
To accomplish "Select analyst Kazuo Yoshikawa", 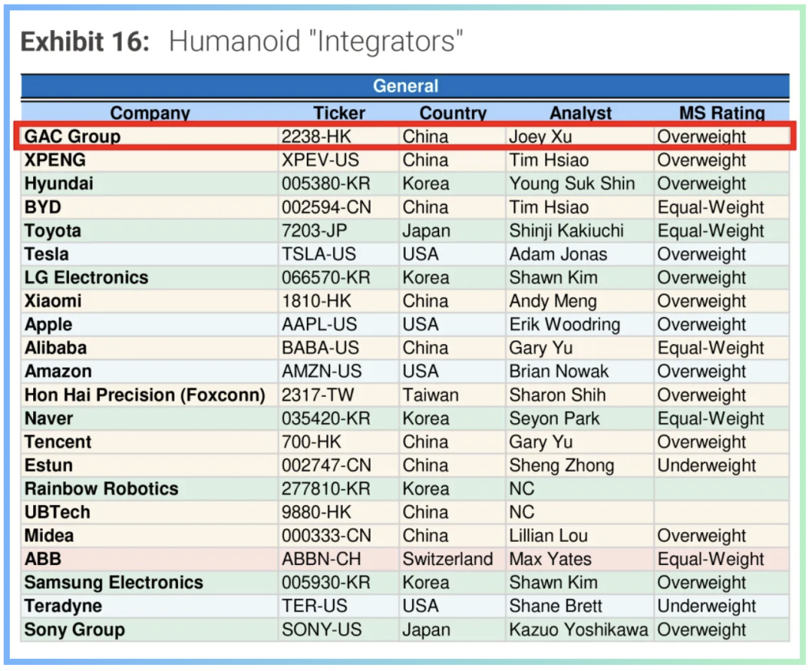I will [578, 630].
